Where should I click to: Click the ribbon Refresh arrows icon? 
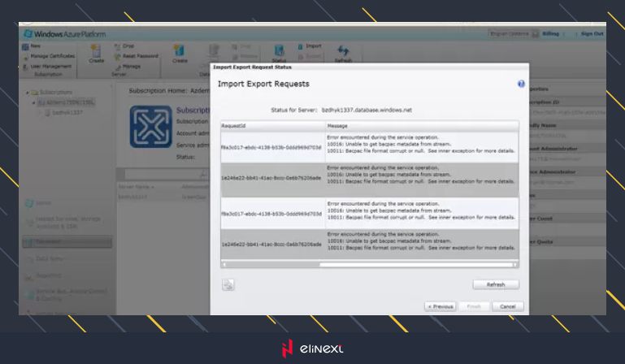coord(343,51)
